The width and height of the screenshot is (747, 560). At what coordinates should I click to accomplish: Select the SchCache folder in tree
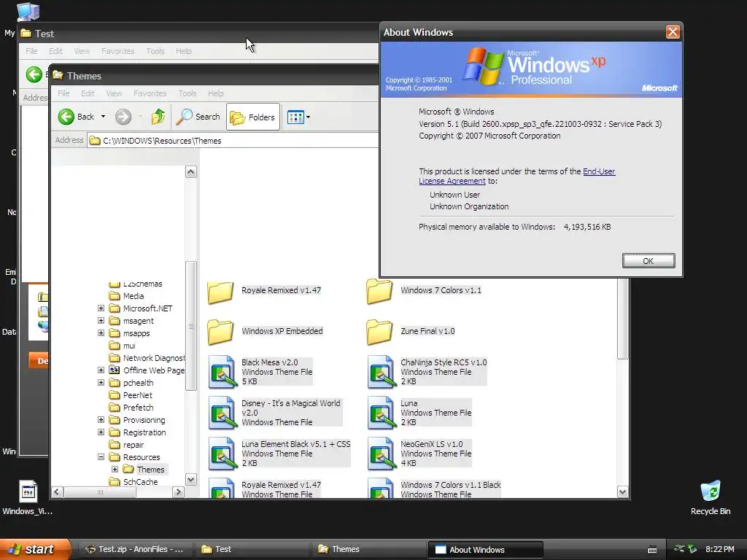click(x=133, y=482)
